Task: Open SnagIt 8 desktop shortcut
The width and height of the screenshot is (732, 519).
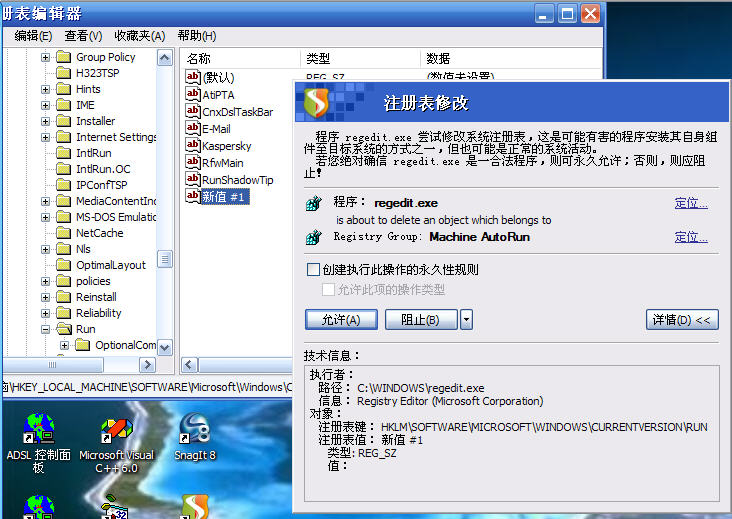Action: 195,436
